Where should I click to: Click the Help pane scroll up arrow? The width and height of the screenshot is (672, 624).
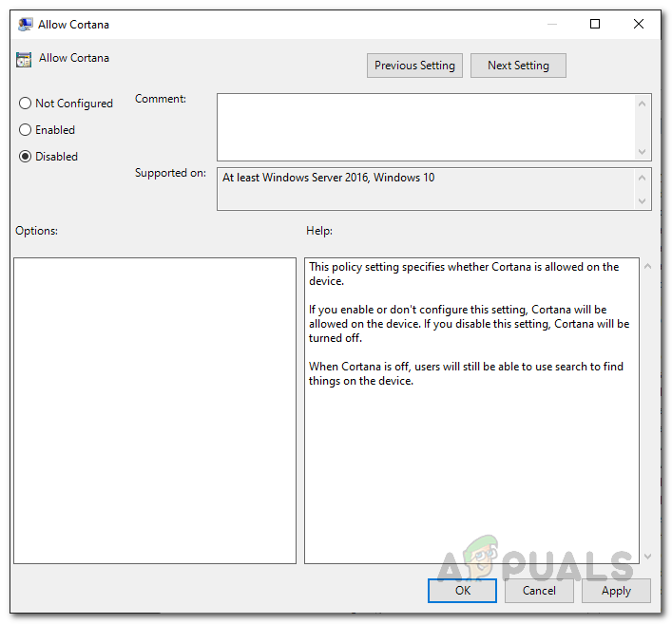647,266
